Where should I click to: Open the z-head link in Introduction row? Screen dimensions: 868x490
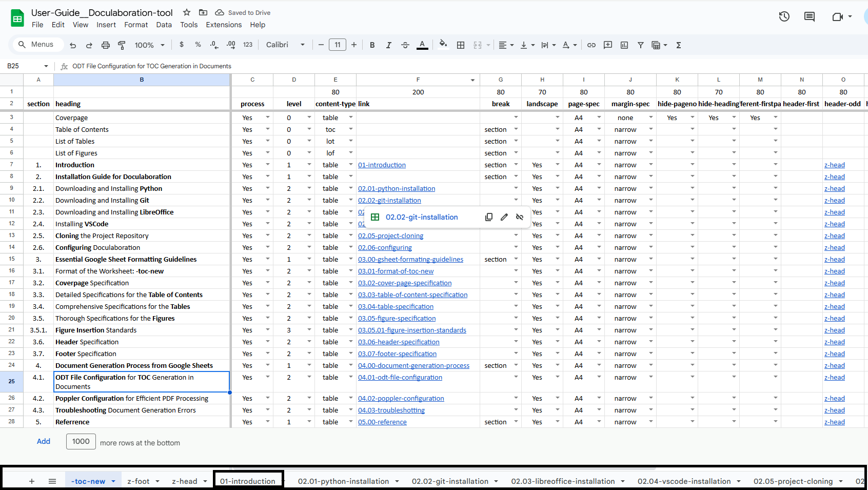835,165
